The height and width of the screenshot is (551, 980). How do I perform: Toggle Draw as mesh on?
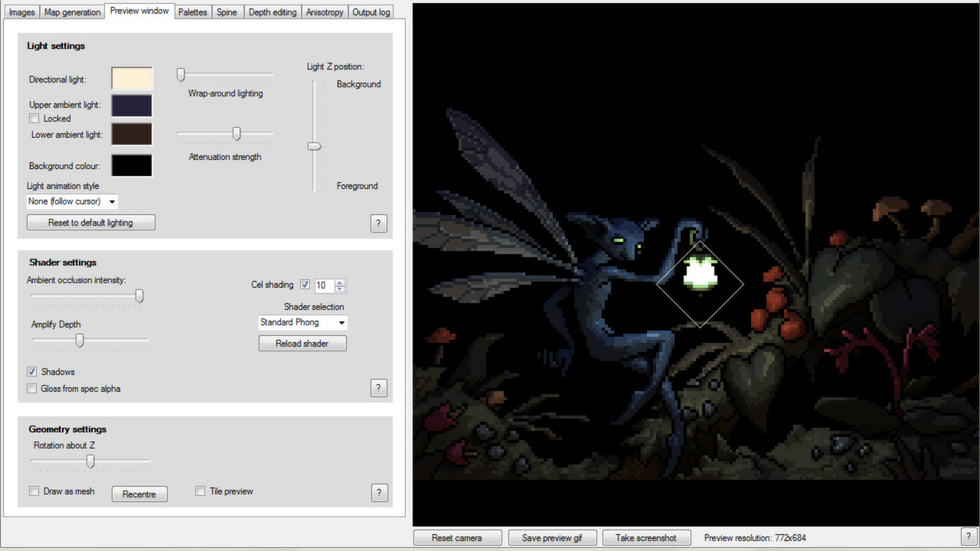(x=34, y=491)
